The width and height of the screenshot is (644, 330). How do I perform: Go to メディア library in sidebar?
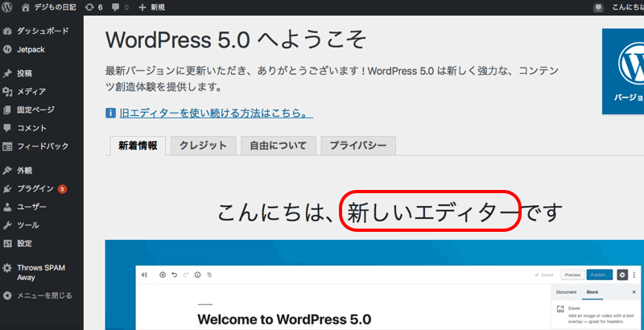coord(31,91)
